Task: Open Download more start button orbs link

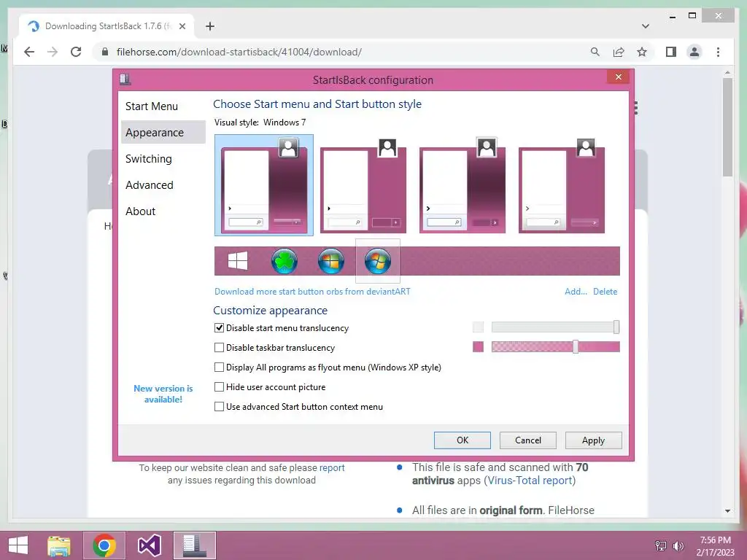Action: [312, 292]
